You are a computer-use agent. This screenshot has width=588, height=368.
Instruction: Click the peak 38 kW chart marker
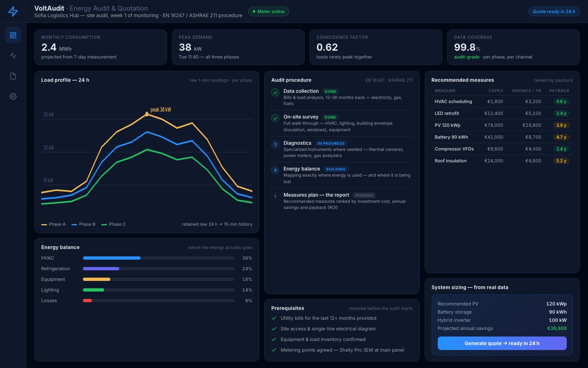[x=147, y=114]
